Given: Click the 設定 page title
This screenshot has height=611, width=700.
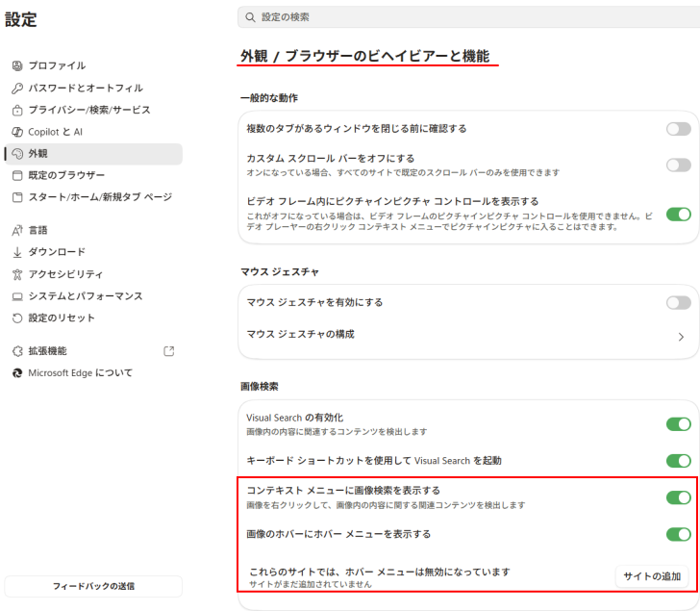Looking at the screenshot, I should tap(20, 19).
